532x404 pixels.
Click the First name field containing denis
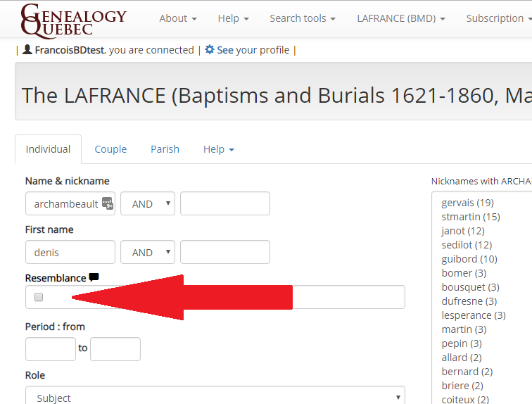(70, 252)
